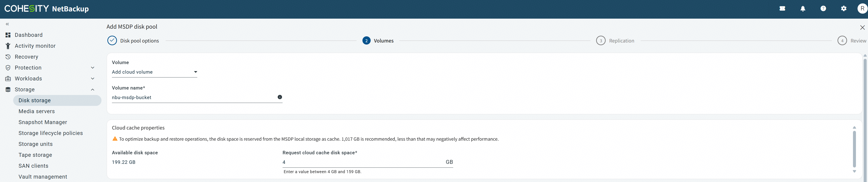Image resolution: width=868 pixels, height=182 pixels.
Task: Click the Activity monitor icon
Action: pos(8,46)
